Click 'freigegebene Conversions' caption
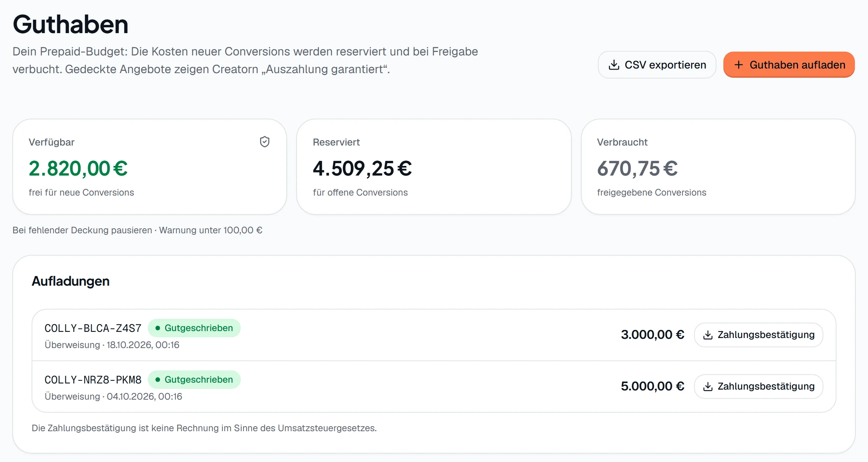Screen dimensions: 868x462 pyautogui.click(x=651, y=192)
